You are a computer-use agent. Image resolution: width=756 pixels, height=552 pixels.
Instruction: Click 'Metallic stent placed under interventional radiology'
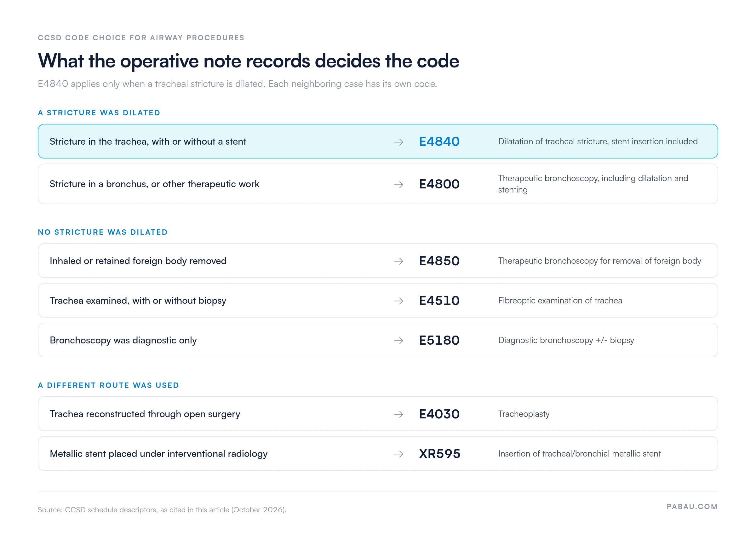click(159, 453)
